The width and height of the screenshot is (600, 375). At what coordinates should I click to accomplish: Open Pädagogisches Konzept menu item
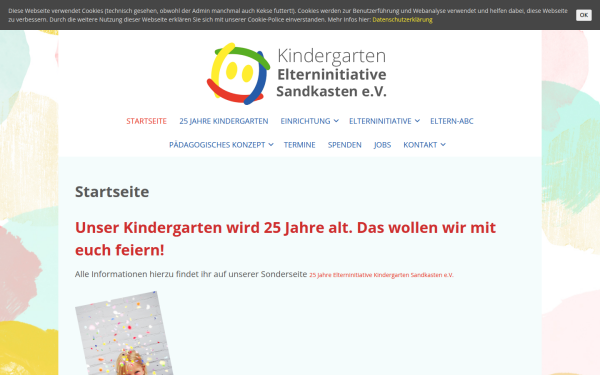217,145
